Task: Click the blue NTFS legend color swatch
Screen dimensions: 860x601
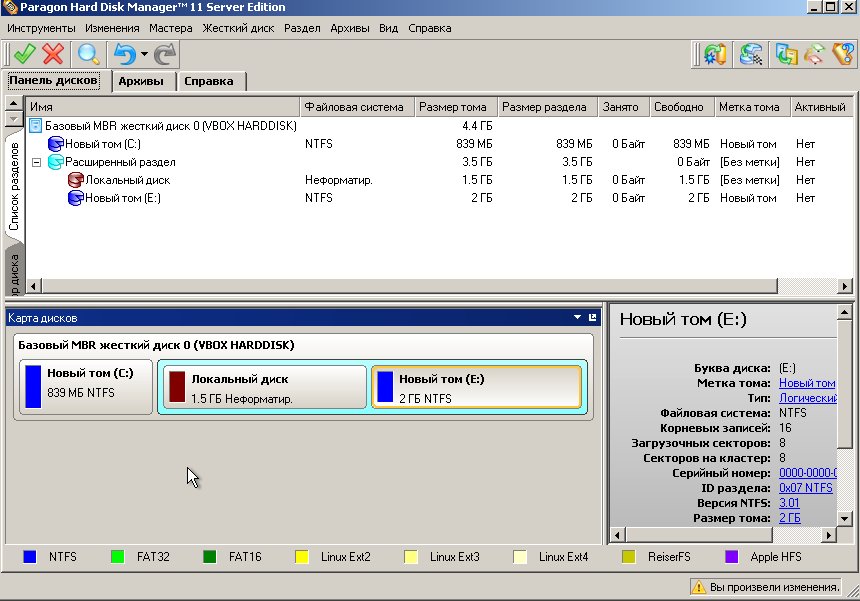Action: [x=30, y=557]
